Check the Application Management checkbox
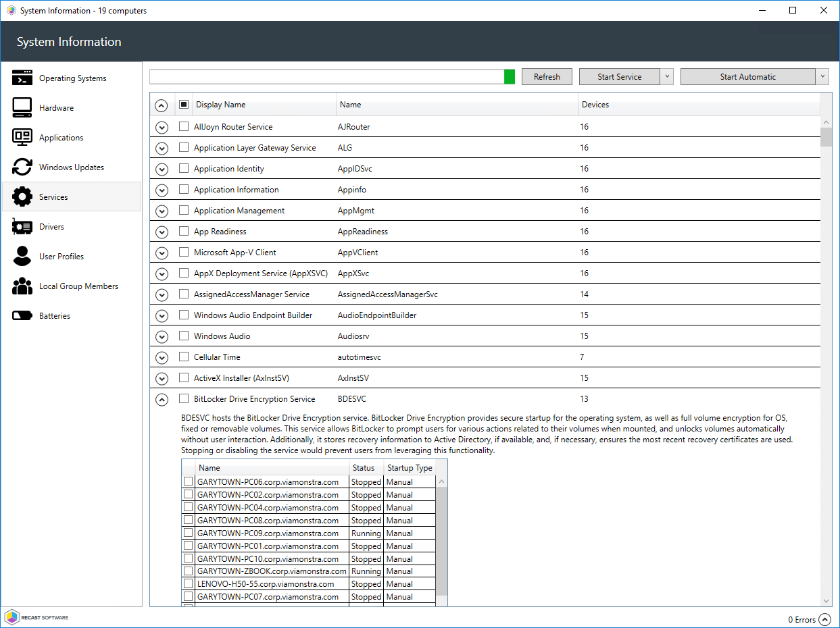 coord(184,210)
